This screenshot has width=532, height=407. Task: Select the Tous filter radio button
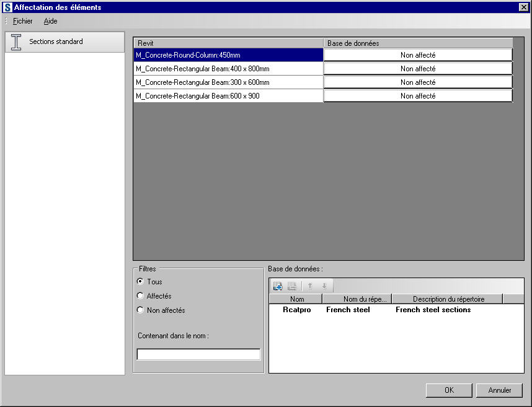140,281
